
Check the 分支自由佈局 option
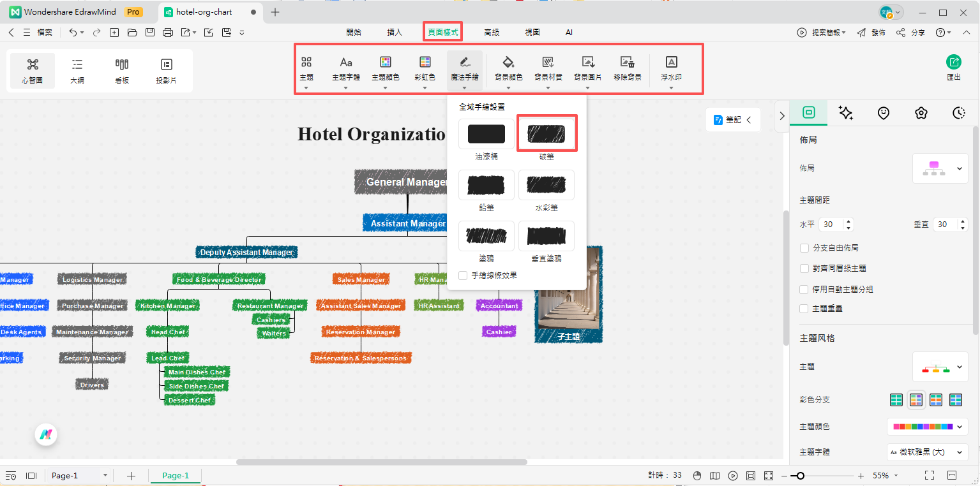[804, 247]
